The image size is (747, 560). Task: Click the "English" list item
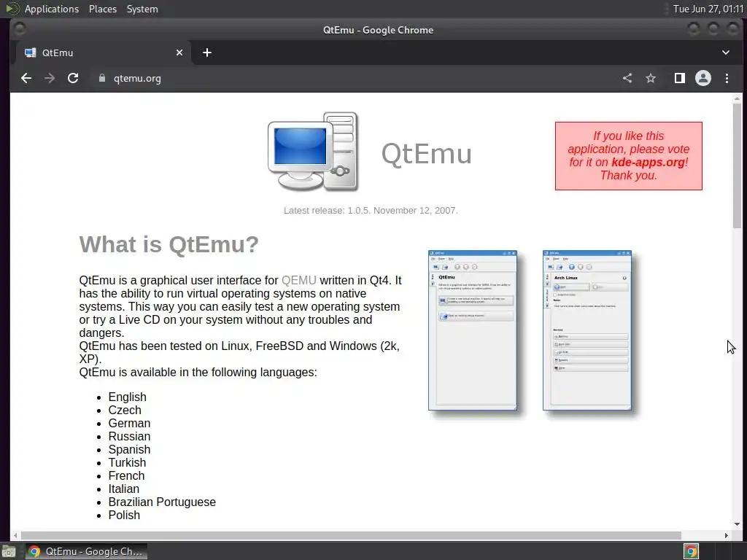(127, 397)
